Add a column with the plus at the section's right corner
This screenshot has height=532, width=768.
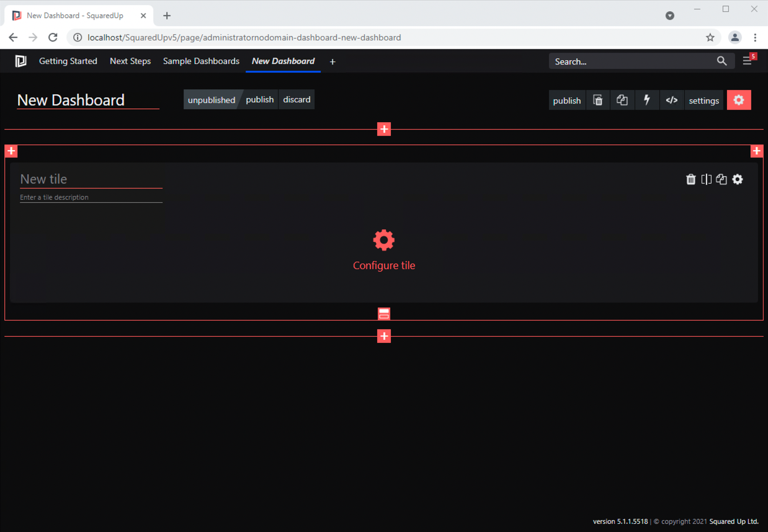point(757,151)
